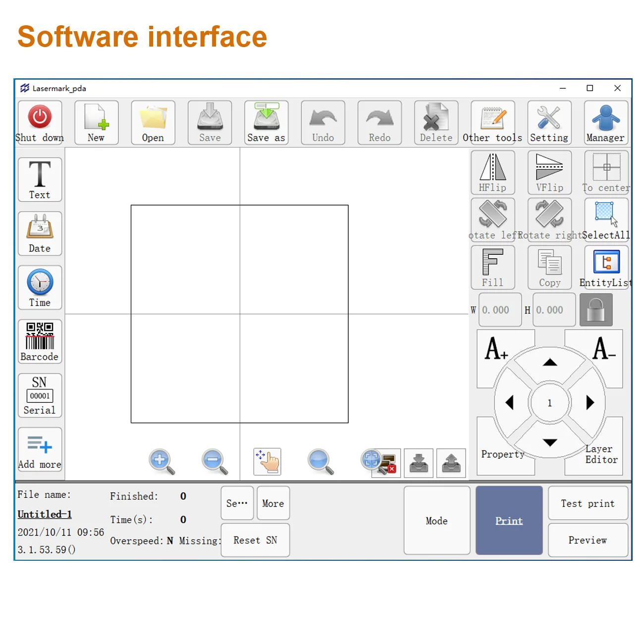Toggle the aspect ratio lock
The width and height of the screenshot is (644, 644).
596,310
